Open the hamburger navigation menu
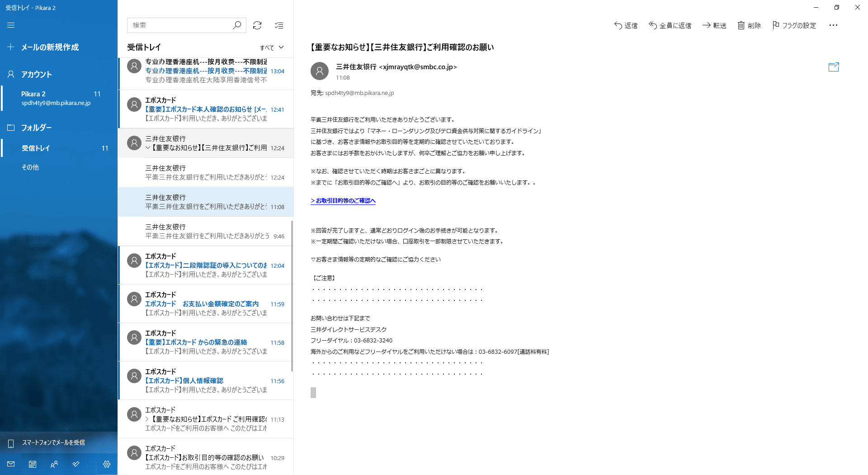This screenshot has width=868, height=475. 11,25
